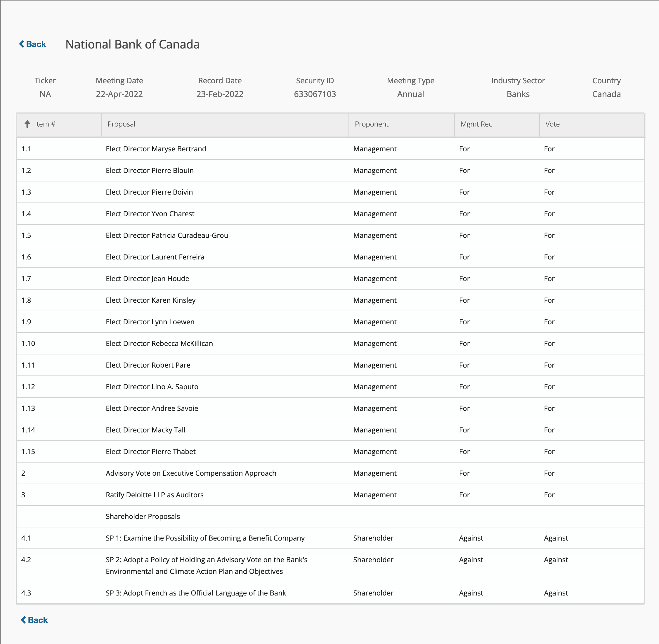Sort by the Vote column header
This screenshot has height=644, width=659.
click(x=552, y=124)
